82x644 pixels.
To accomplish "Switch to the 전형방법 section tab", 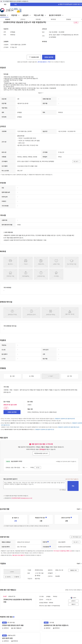I will [x=68, y=19].
